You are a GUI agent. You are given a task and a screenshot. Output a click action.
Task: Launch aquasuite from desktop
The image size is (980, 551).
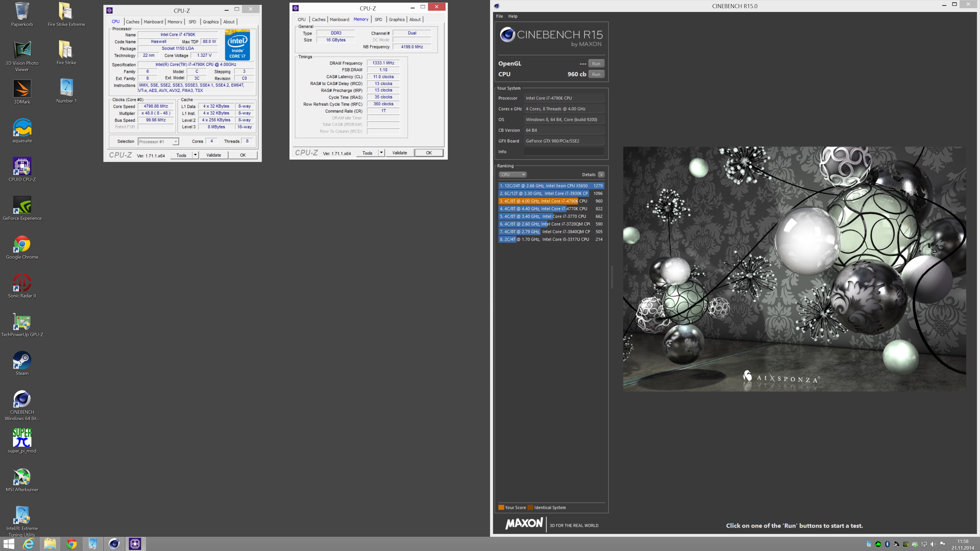[22, 130]
